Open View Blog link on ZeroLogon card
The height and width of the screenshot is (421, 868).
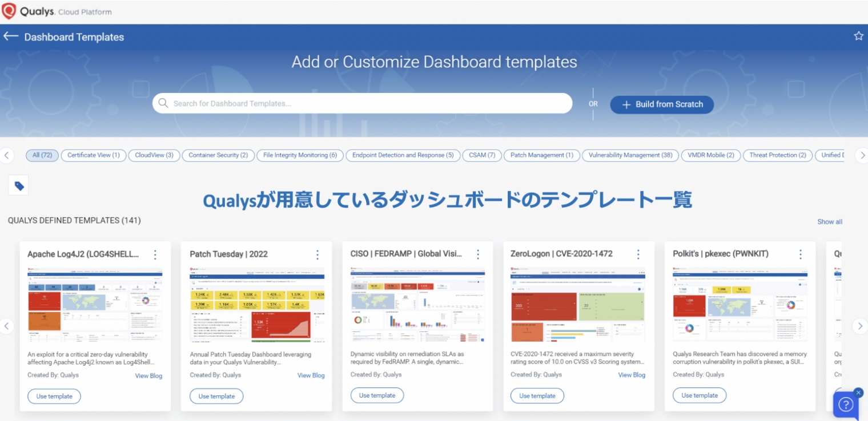632,375
